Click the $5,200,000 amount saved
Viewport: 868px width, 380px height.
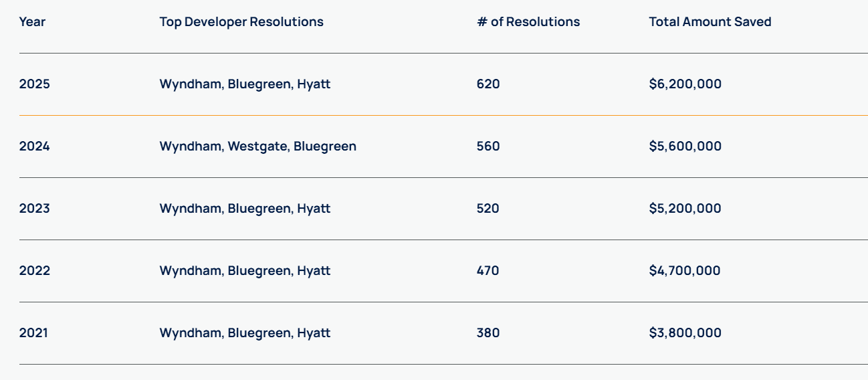[x=685, y=209]
